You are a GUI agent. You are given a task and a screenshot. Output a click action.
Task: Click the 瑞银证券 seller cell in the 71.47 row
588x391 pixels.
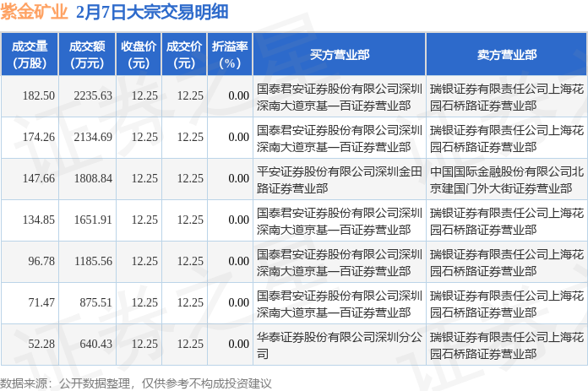point(507,304)
